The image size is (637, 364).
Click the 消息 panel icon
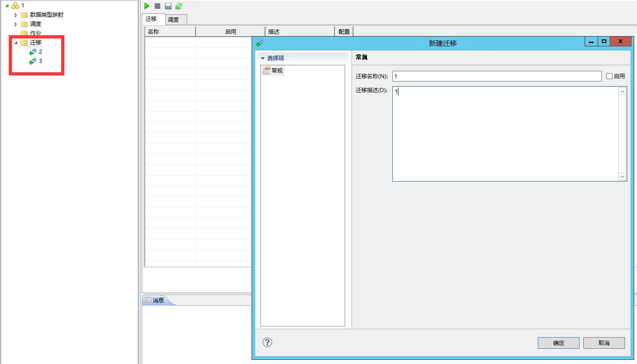147,300
